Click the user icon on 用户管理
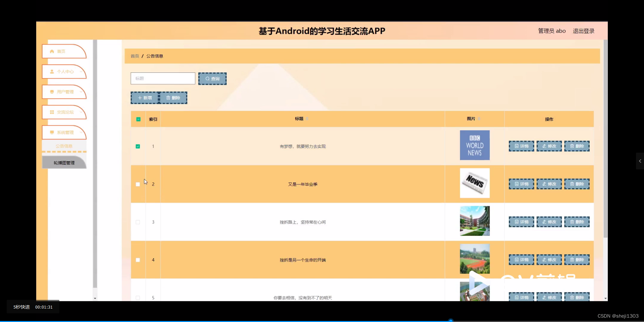644x322 pixels. coord(52,92)
